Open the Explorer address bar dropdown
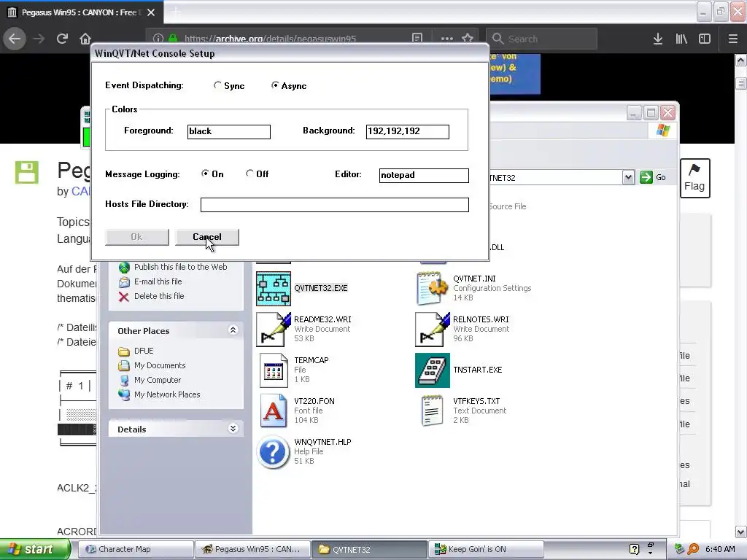This screenshot has height=560, width=747. (628, 178)
